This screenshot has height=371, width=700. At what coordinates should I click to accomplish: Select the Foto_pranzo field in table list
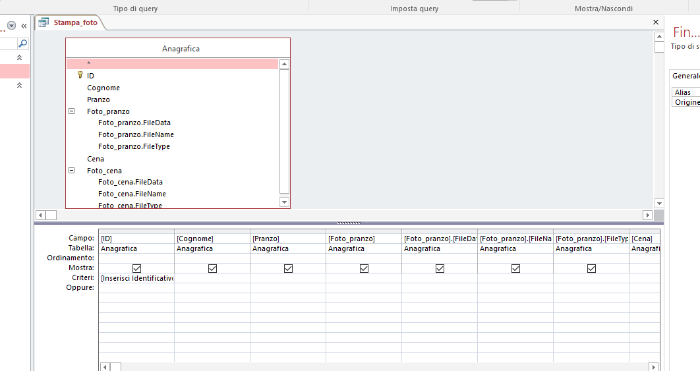[x=108, y=112]
